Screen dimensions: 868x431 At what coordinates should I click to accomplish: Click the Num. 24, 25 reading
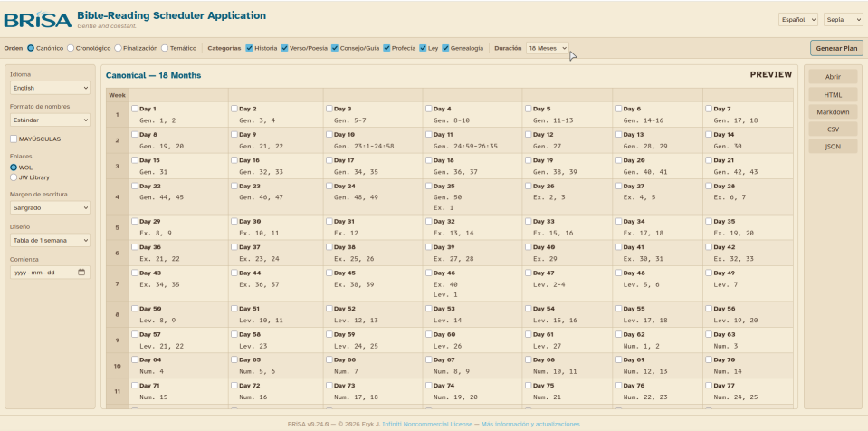pyautogui.click(x=736, y=397)
